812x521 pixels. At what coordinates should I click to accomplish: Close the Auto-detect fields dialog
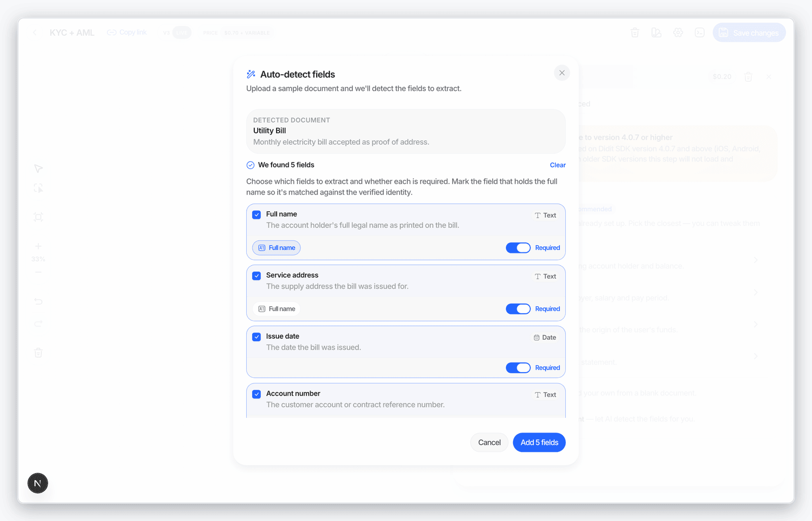pos(562,73)
